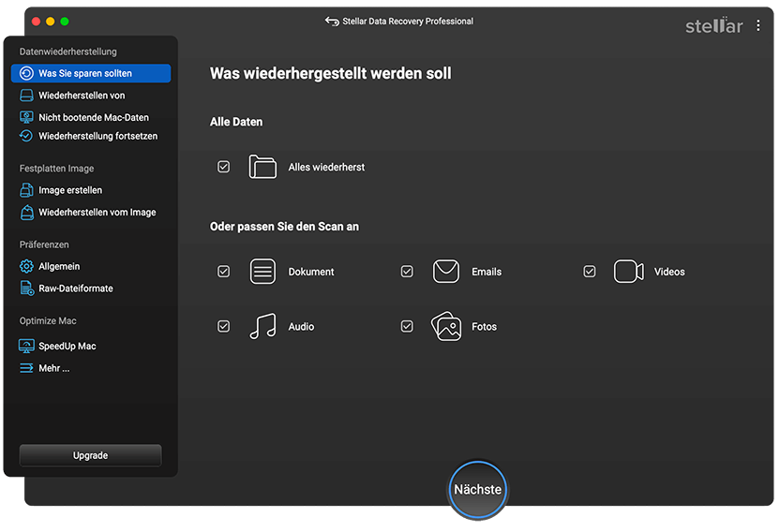This screenshot has width=779, height=532.
Task: Click the 'Image erstellen' icon
Action: (26, 190)
